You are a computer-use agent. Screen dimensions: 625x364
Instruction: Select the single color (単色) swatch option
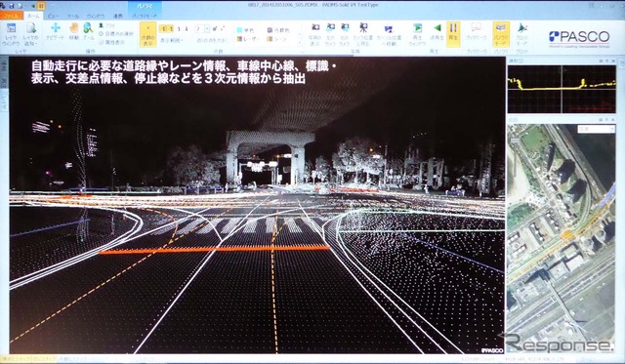click(245, 30)
